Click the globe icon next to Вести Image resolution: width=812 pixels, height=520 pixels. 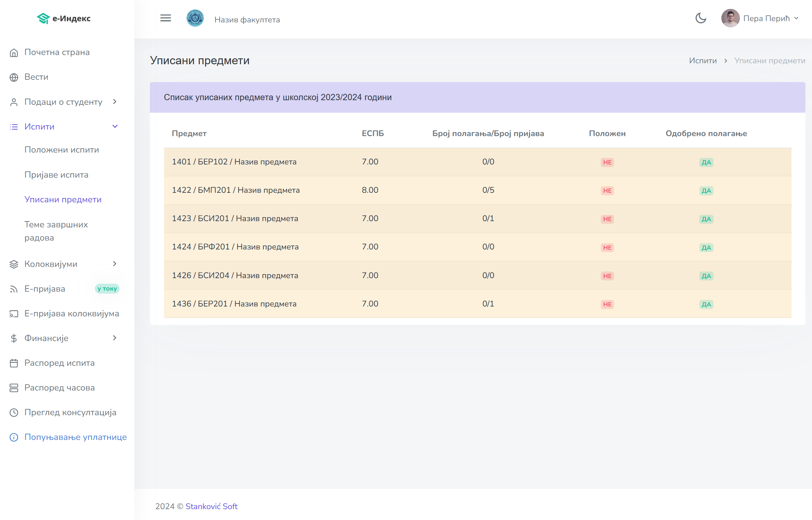coord(14,77)
